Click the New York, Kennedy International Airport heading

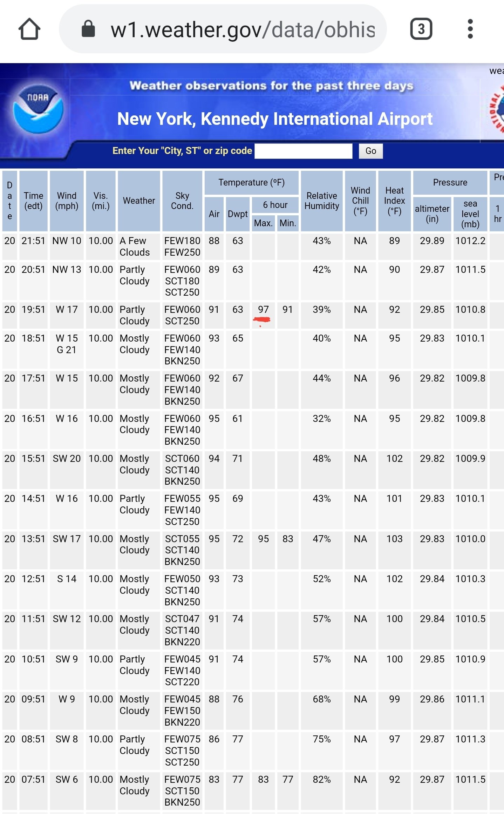pos(275,119)
